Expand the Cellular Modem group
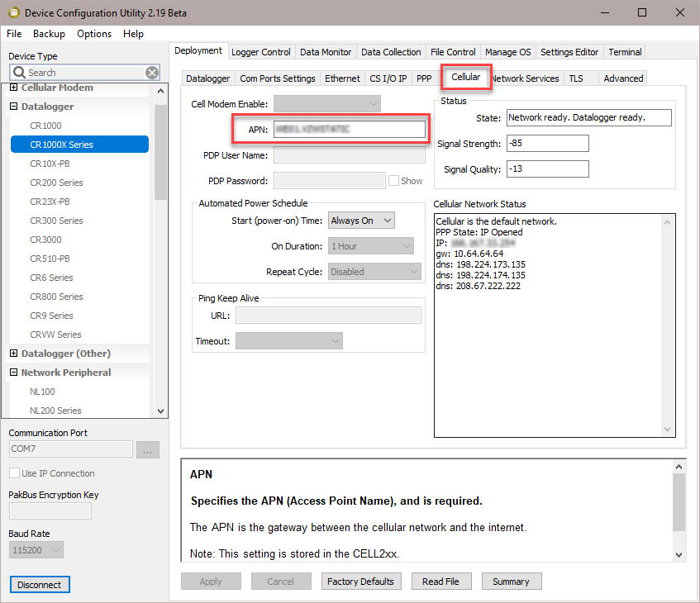 (x=14, y=88)
